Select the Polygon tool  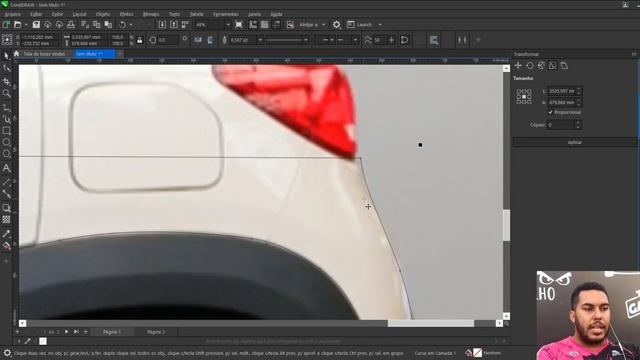pyautogui.click(x=6, y=154)
